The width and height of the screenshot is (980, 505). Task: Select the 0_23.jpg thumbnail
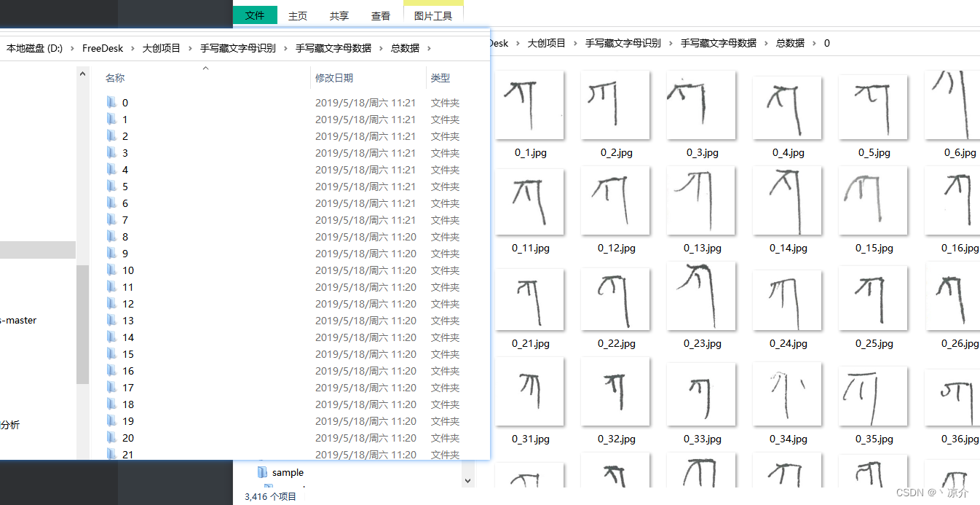701,296
